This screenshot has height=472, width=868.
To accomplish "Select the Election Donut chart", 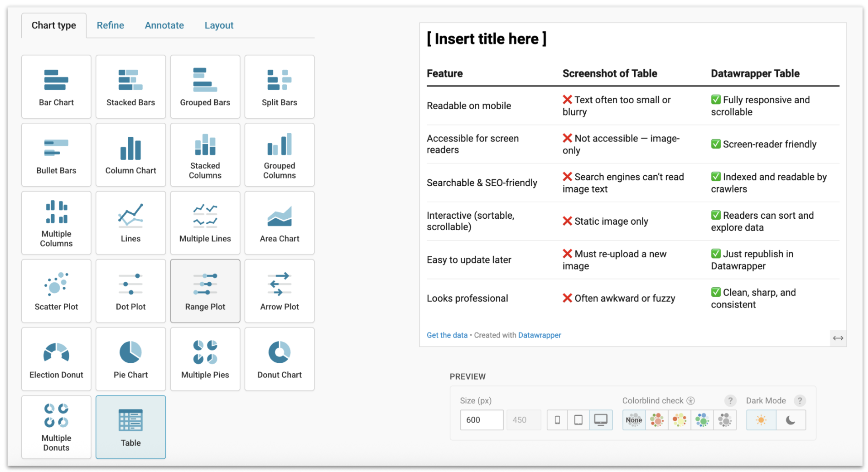I will [56, 359].
